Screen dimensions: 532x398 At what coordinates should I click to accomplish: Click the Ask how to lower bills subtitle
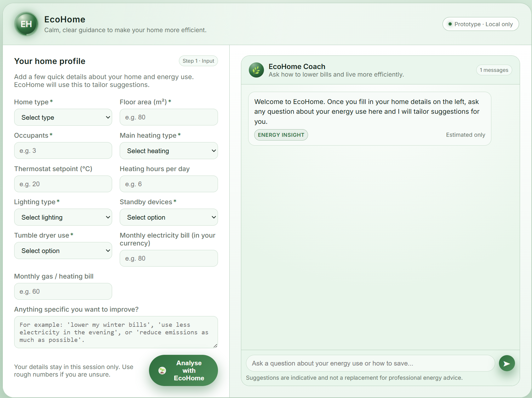(336, 74)
